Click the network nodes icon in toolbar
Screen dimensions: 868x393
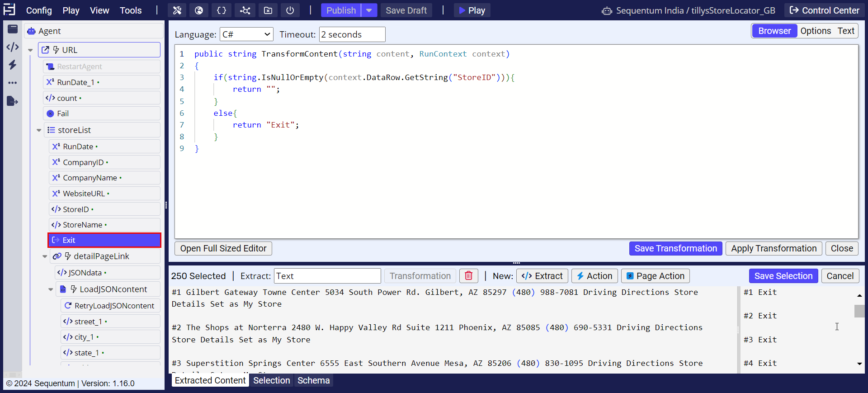point(245,10)
